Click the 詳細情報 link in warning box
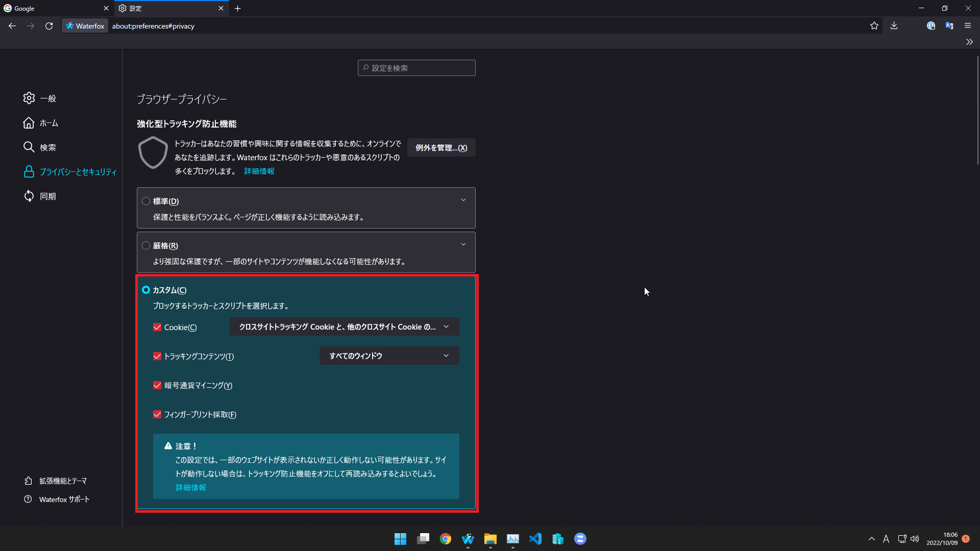This screenshot has width=980, height=551. pyautogui.click(x=190, y=487)
